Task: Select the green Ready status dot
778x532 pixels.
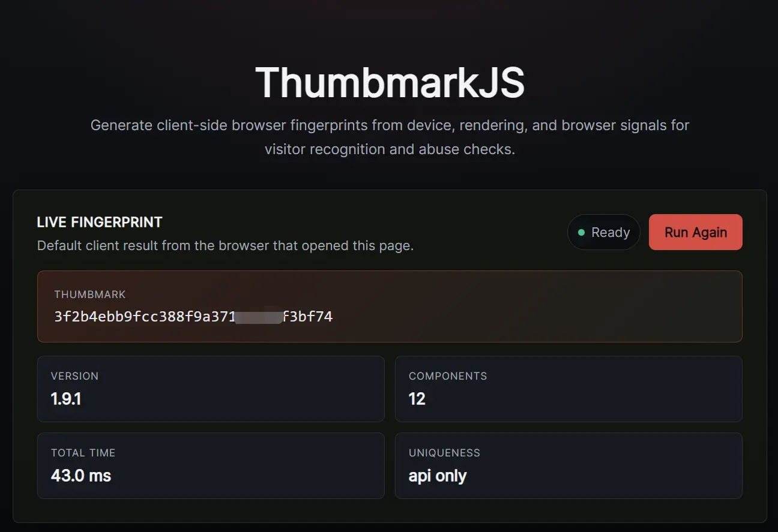Action: pyautogui.click(x=580, y=233)
